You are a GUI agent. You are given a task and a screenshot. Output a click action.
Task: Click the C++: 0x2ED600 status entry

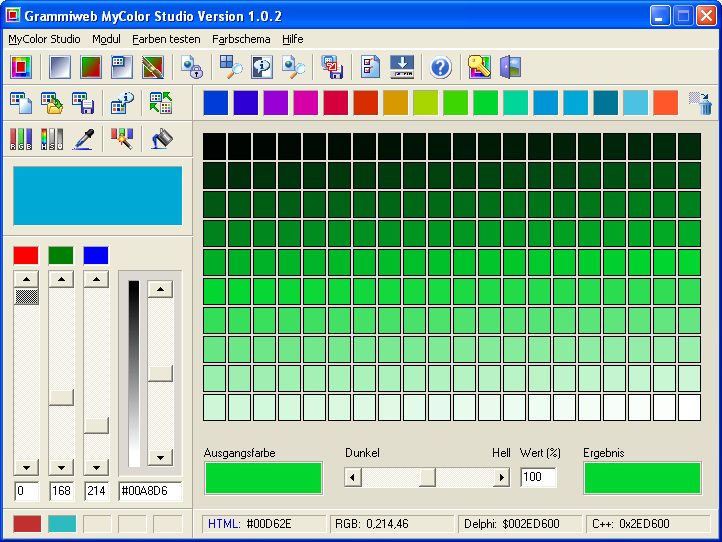tap(648, 524)
